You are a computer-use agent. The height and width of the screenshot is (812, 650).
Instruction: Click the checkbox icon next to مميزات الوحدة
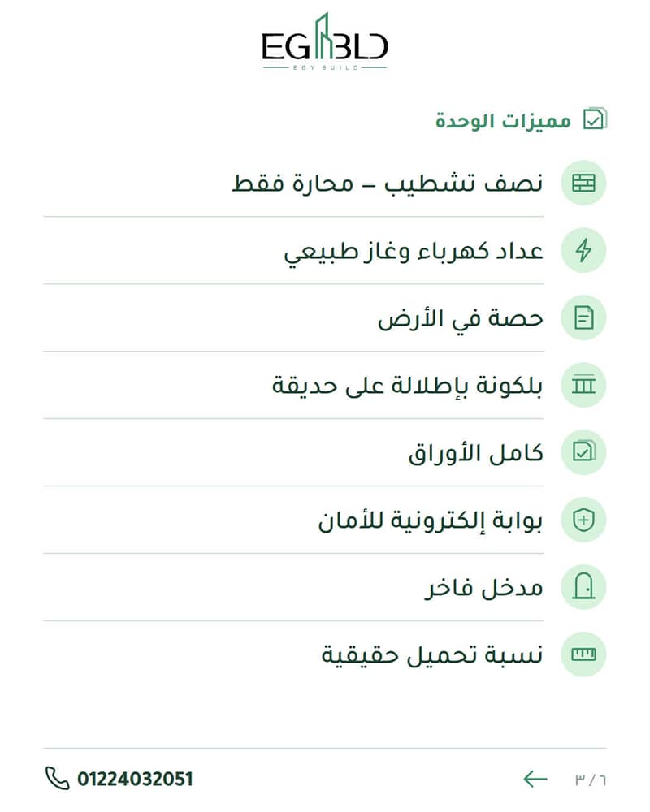pos(595,119)
